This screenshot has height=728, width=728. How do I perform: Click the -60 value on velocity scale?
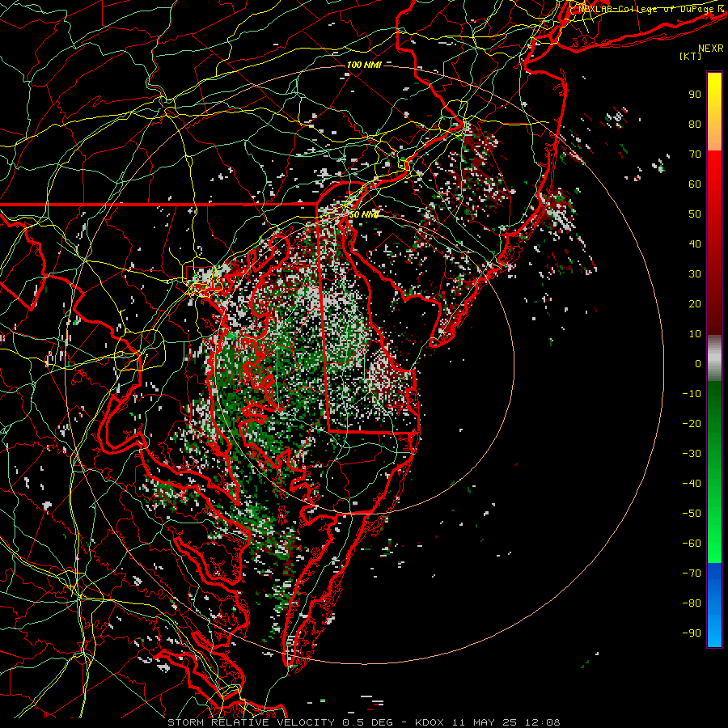tap(692, 544)
